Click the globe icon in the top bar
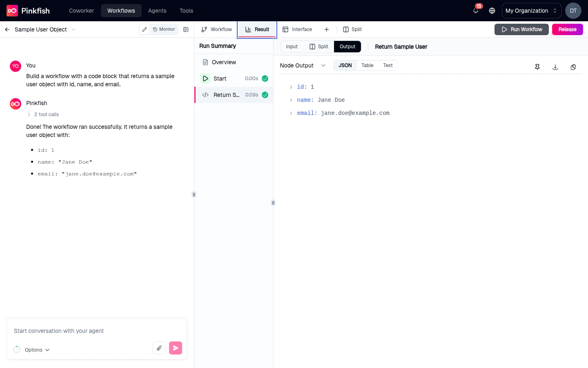Image resolution: width=588 pixels, height=368 pixels. pyautogui.click(x=492, y=11)
